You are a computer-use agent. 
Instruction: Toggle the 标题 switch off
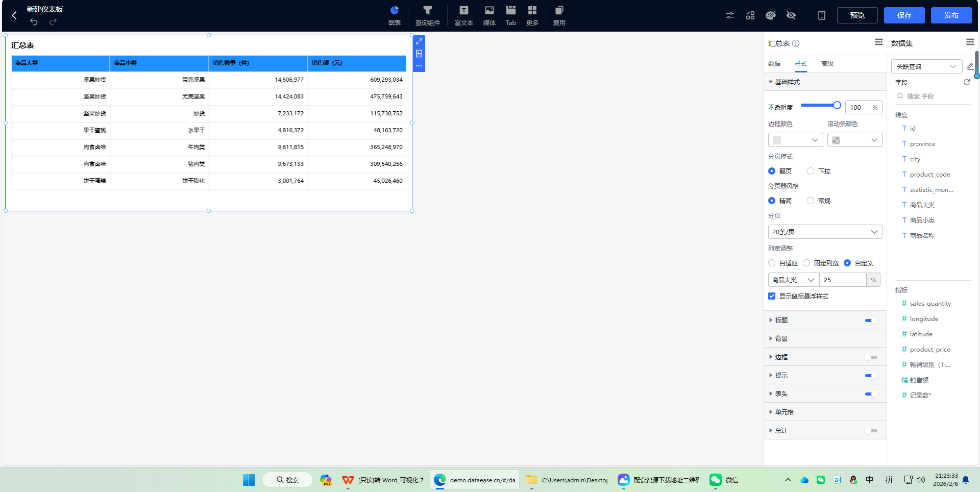click(871, 321)
